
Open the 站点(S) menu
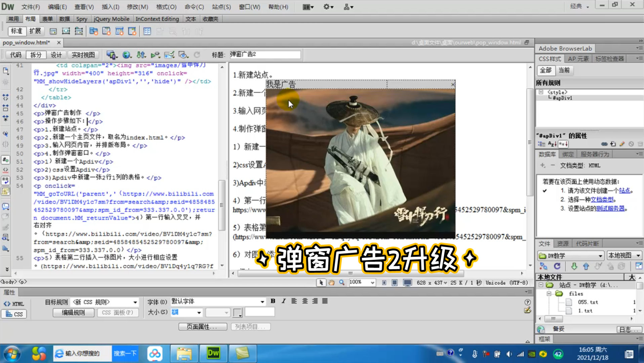221,7
